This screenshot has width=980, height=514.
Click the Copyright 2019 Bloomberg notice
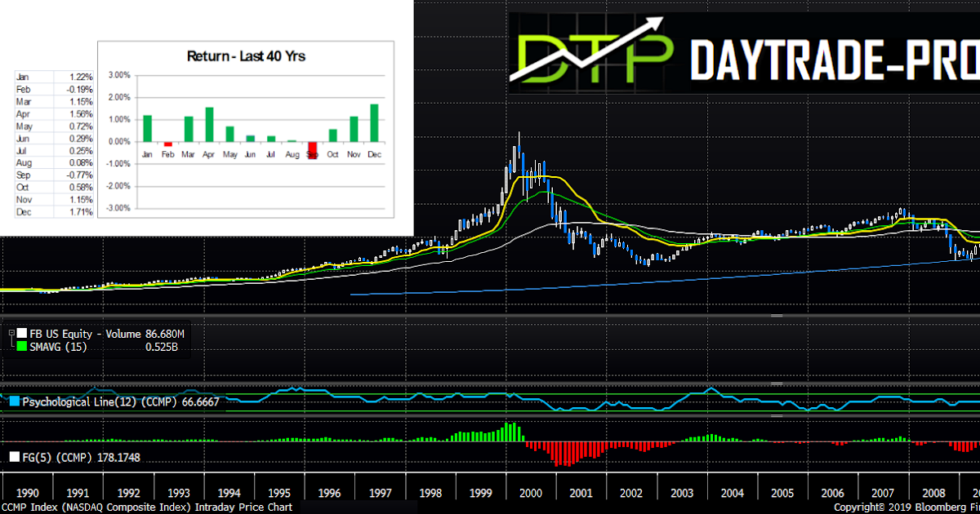[906, 506]
